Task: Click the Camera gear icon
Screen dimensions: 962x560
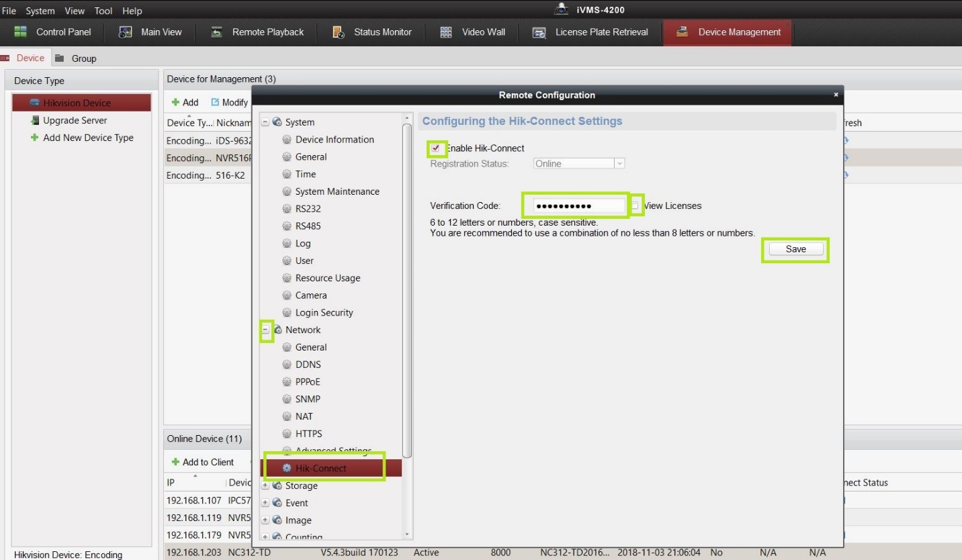Action: (x=287, y=295)
